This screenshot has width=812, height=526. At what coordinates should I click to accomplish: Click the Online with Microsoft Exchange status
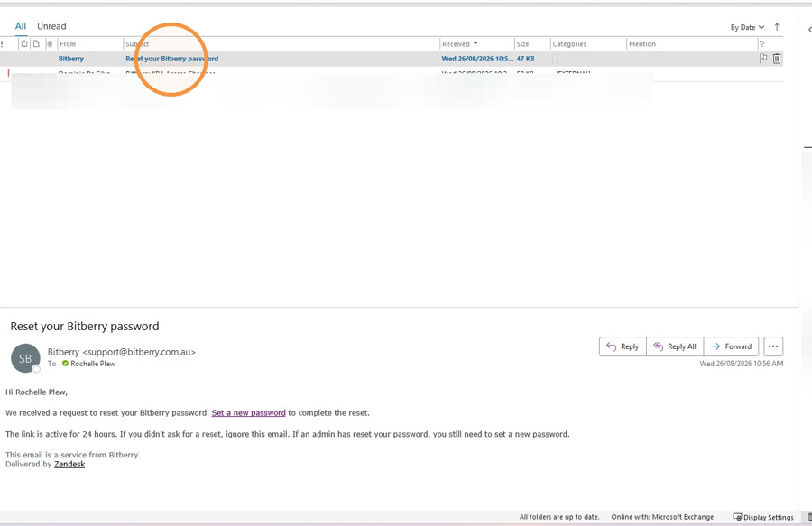coord(662,517)
